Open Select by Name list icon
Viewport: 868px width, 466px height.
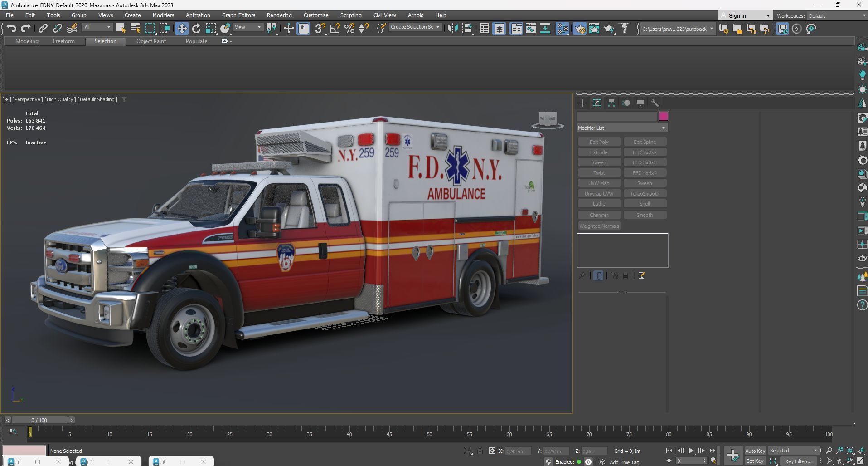point(135,29)
